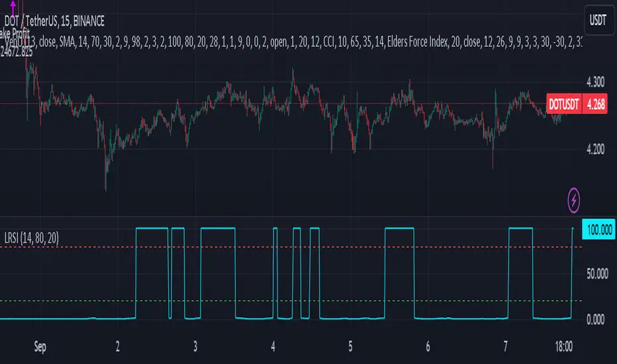
Task: Click the Sep date on time axis
Action: 38,346
